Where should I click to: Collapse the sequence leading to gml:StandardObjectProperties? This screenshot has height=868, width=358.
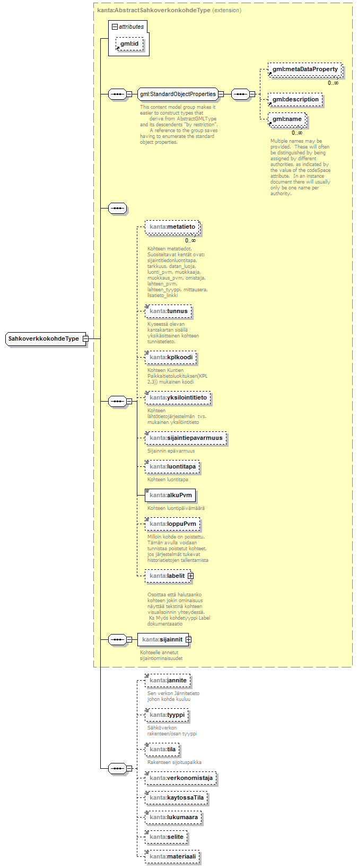129,94
